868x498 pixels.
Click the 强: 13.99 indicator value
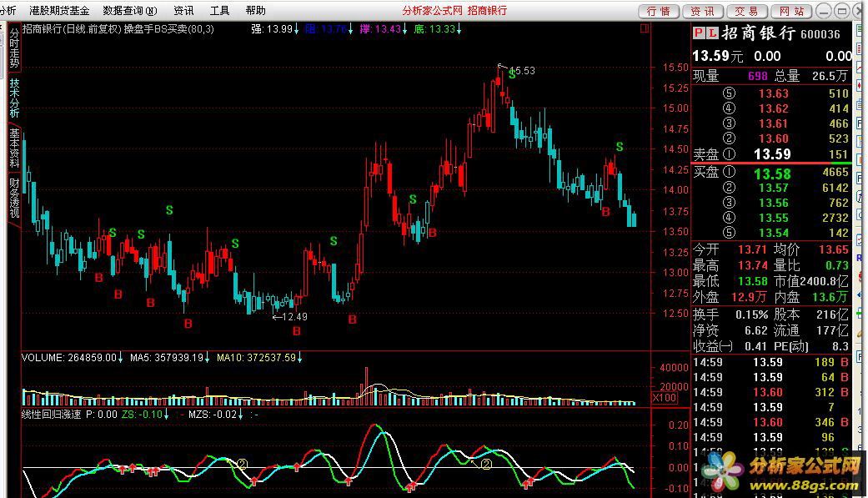point(274,29)
